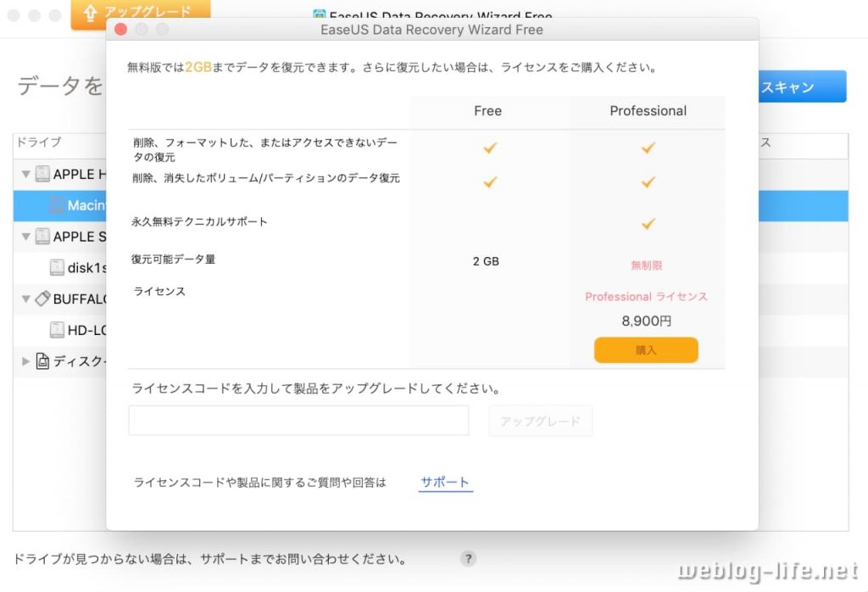
Task: Select the HD-LC volume icon
Action: 57,330
